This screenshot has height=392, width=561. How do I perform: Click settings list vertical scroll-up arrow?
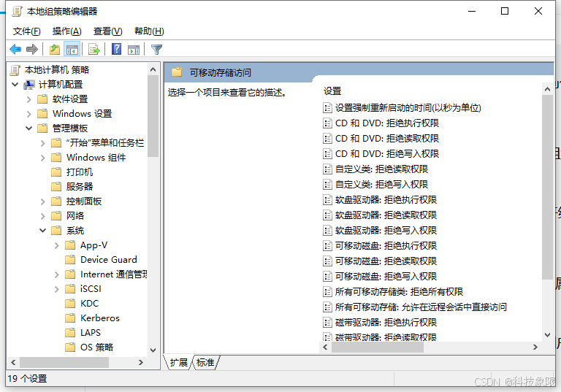tap(547, 89)
